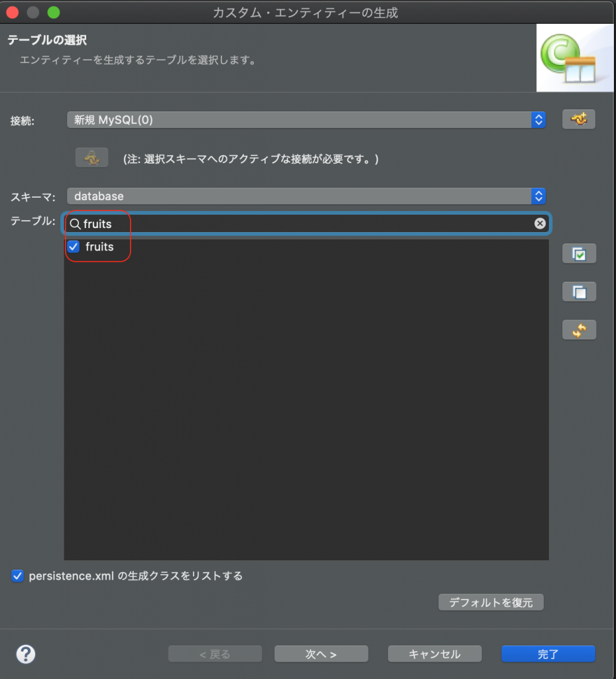Open a new database connection with the plug icon
The image size is (616, 679).
(578, 119)
